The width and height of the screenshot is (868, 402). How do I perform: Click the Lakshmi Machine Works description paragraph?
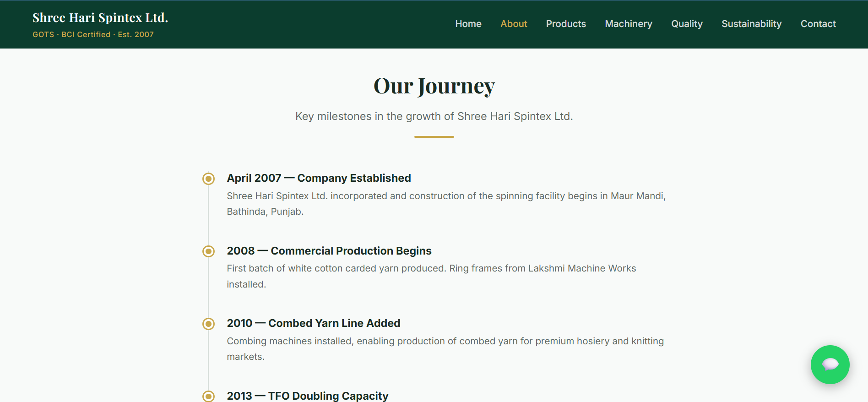[x=431, y=276]
